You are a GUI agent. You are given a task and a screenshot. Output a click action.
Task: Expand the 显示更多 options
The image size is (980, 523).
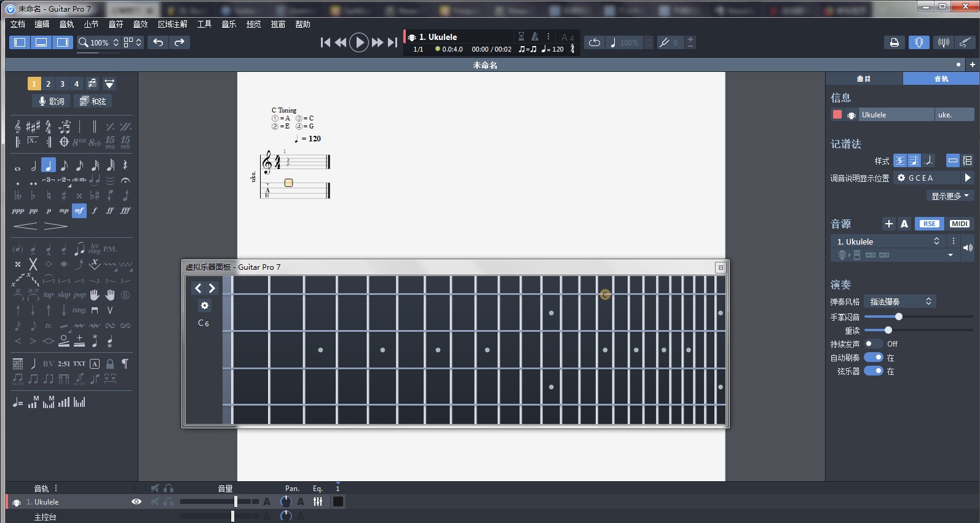click(950, 196)
